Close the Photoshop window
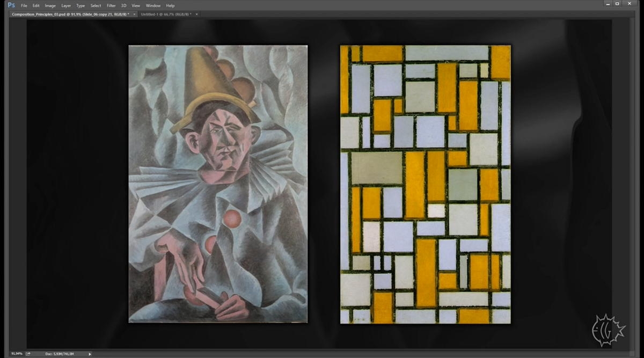This screenshot has height=358, width=644. (630, 4)
